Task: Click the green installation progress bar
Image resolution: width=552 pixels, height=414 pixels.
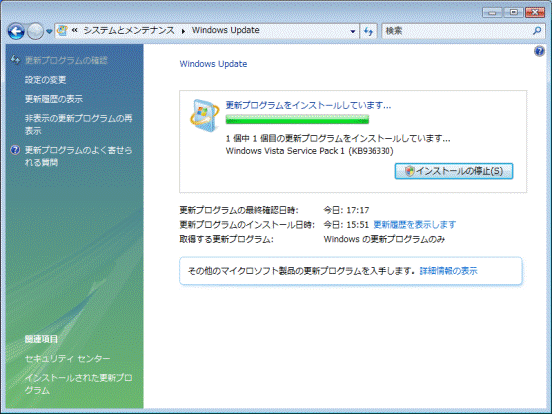Action: click(x=297, y=119)
